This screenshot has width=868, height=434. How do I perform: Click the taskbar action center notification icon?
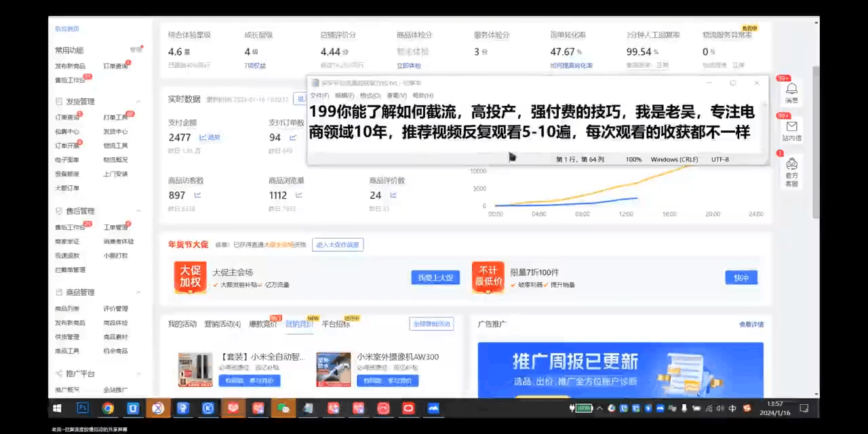pos(804,408)
